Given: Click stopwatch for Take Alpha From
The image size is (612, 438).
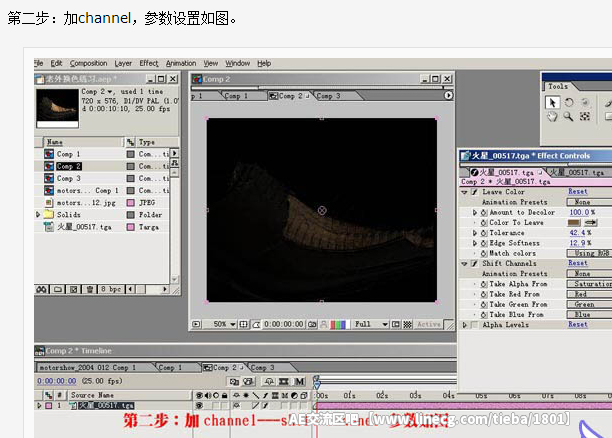Looking at the screenshot, I should point(484,284).
